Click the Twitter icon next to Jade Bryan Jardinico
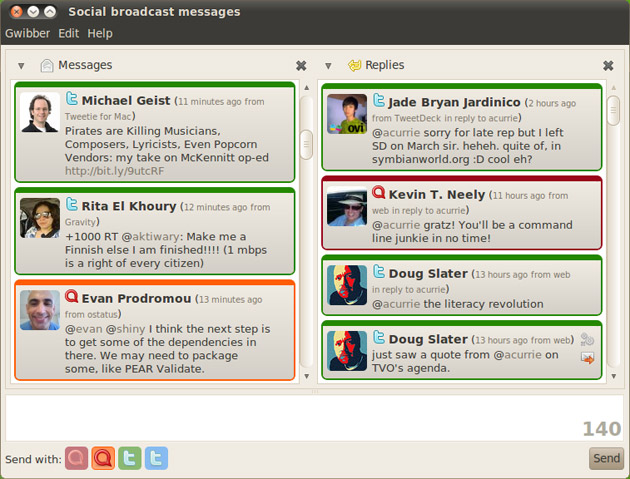This screenshot has width=630, height=479. tap(378, 100)
